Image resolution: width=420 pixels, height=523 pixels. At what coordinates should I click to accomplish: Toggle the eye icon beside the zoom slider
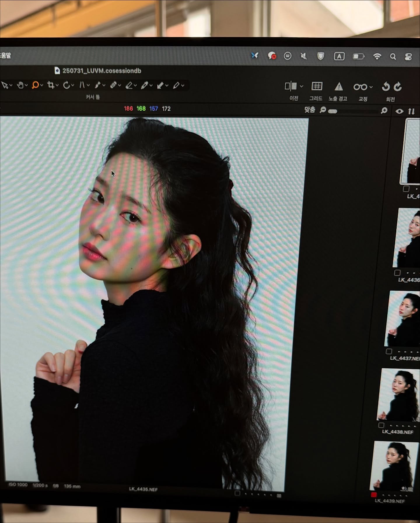[399, 111]
